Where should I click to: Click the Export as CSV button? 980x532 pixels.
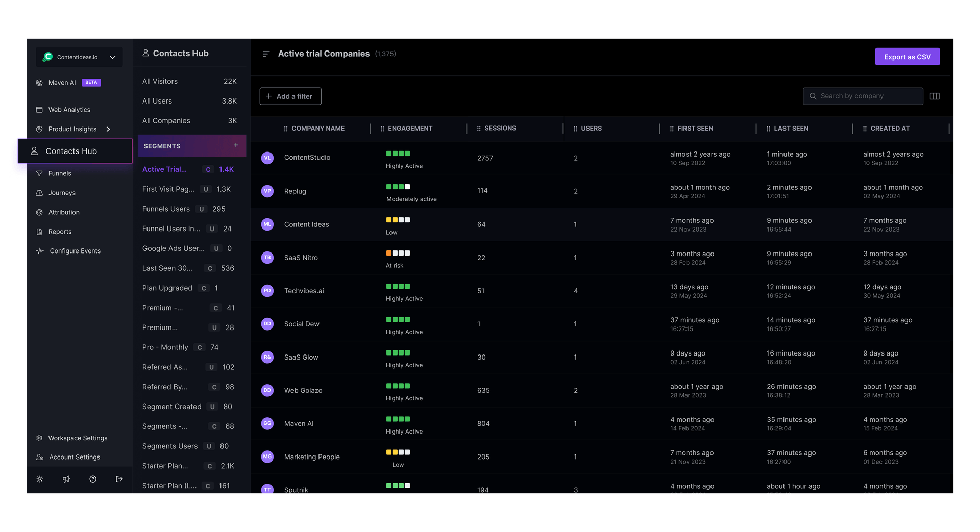coord(907,56)
